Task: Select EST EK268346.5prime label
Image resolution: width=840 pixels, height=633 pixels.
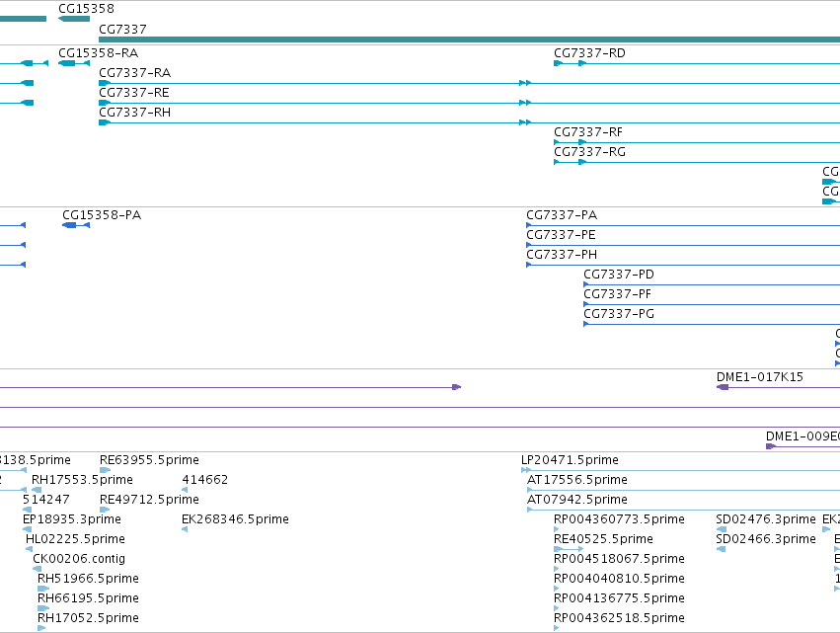Action: click(x=235, y=519)
